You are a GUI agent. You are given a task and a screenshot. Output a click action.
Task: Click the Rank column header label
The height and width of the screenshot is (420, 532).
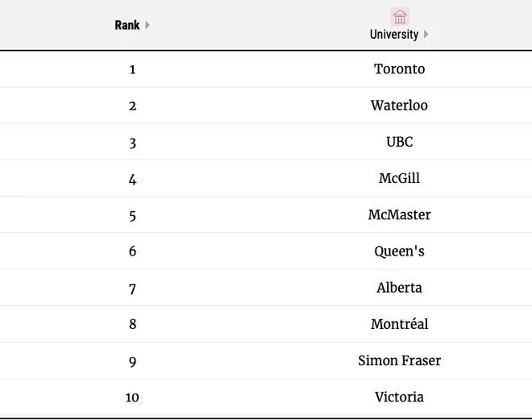point(127,25)
